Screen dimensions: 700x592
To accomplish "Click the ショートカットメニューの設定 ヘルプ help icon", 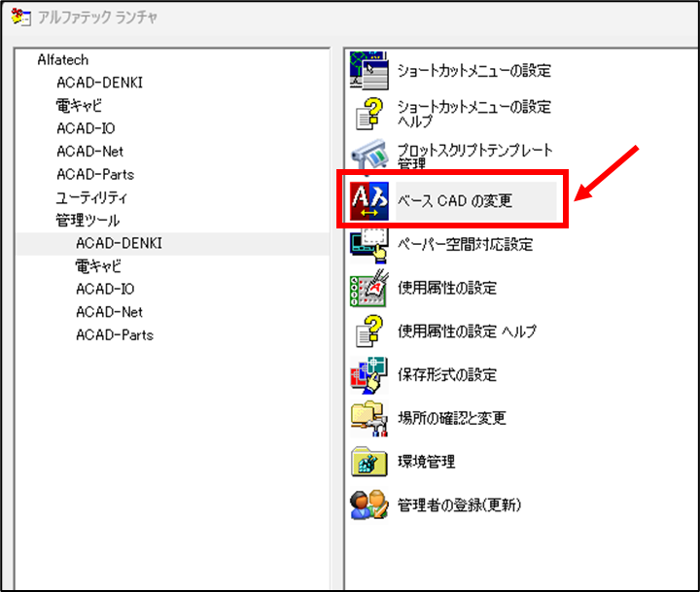I will (x=368, y=115).
